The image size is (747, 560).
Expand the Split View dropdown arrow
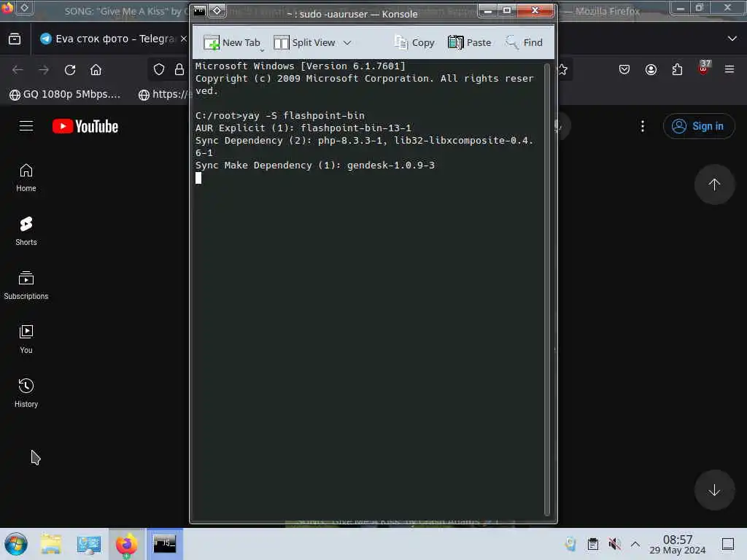pyautogui.click(x=347, y=43)
